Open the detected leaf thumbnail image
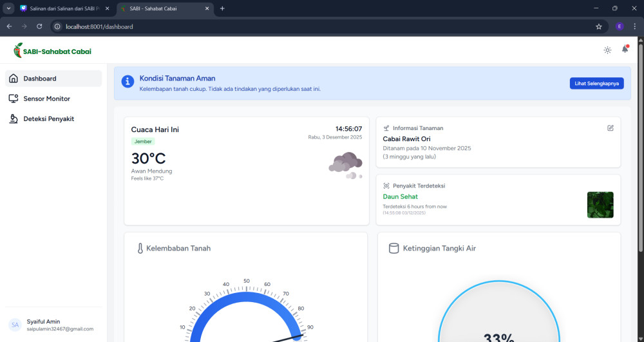The width and height of the screenshot is (644, 342). pos(600,205)
